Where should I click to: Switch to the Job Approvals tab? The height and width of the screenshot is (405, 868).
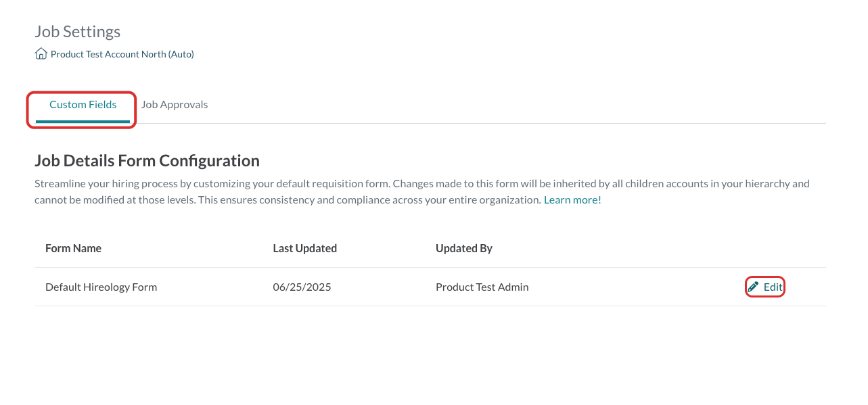coord(175,105)
